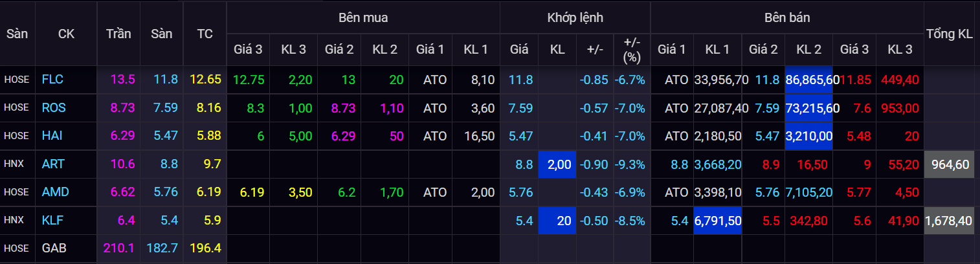Screen dimensions: 980x264
Task: Click FLC highlighted sell volume 86,865,60
Action: click(x=812, y=80)
